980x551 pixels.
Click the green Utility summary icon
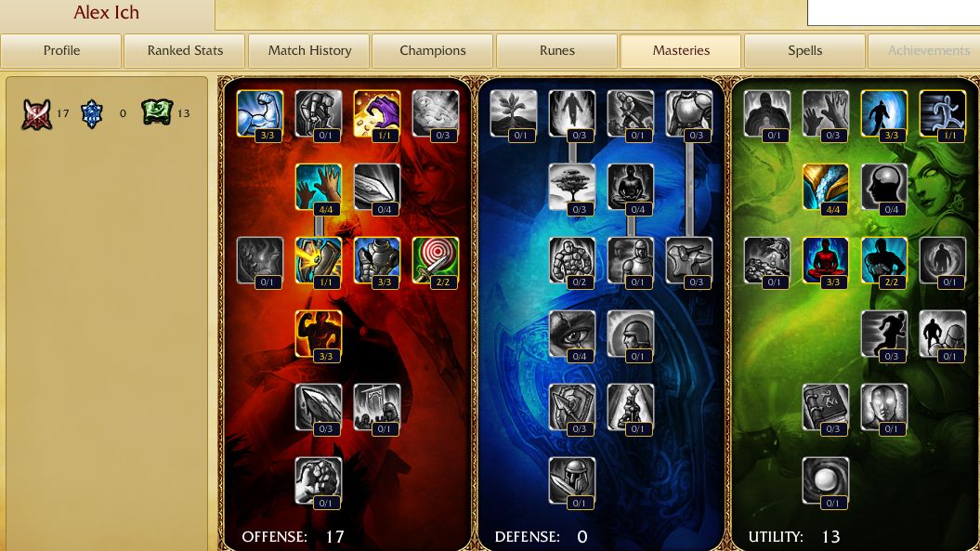click(x=156, y=112)
